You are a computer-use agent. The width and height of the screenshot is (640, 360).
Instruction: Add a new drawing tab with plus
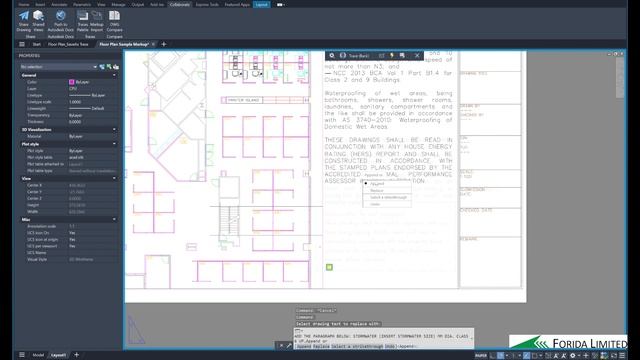(x=164, y=44)
